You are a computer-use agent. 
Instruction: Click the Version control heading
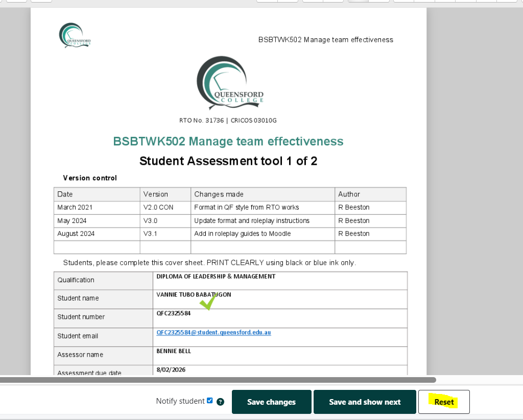(x=90, y=178)
